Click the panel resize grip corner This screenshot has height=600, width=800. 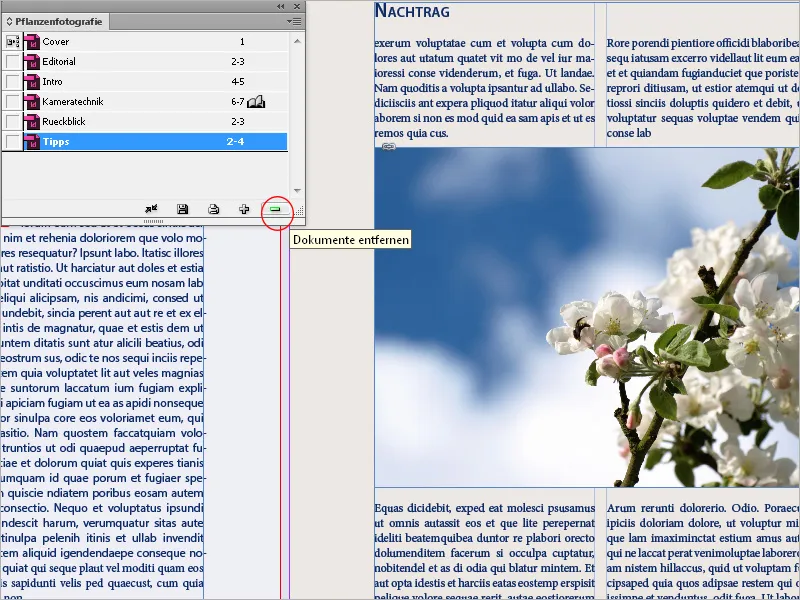pos(299,210)
